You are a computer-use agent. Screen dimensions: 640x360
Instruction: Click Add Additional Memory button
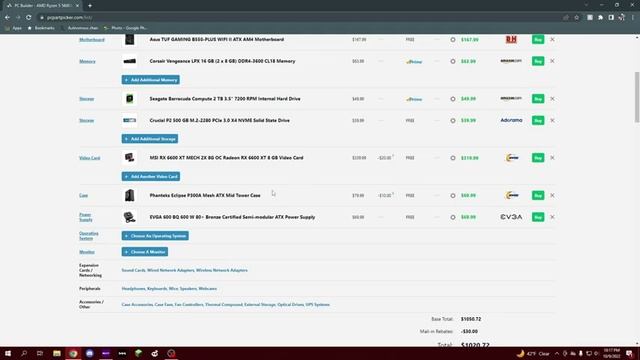151,80
